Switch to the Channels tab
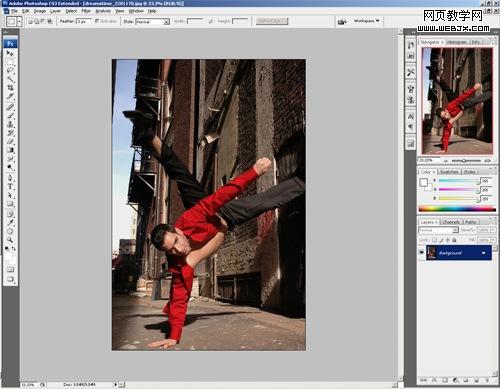Screen dimensions: 500x389 tap(451, 222)
